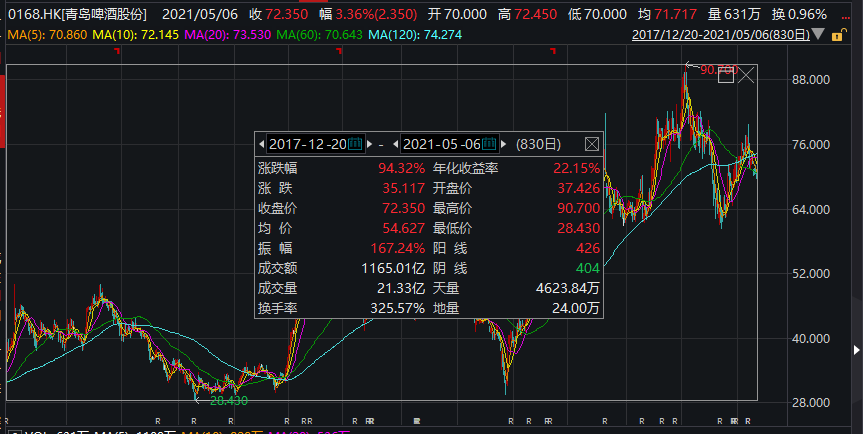Image resolution: width=863 pixels, height=434 pixels.
Task: Click 阴线 count 404
Action: click(588, 268)
